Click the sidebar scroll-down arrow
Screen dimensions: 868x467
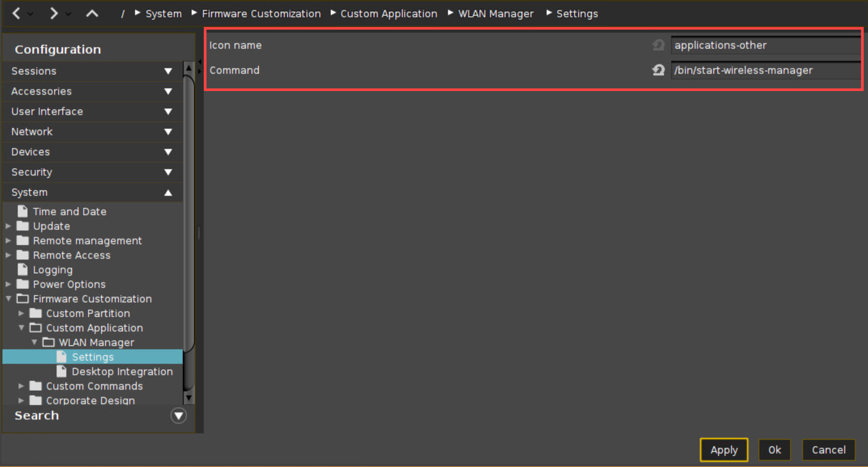[x=189, y=398]
